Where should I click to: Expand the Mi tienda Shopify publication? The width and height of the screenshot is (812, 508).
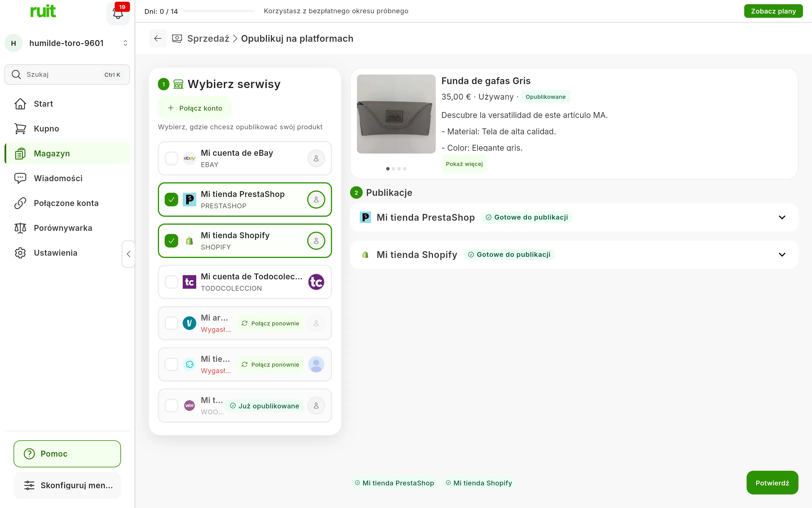pyautogui.click(x=782, y=255)
